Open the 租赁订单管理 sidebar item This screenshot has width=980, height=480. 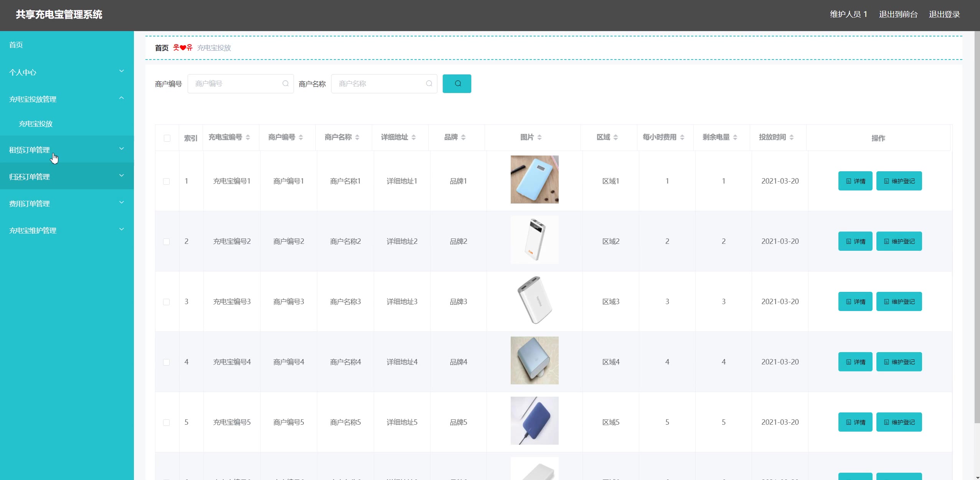click(67, 149)
